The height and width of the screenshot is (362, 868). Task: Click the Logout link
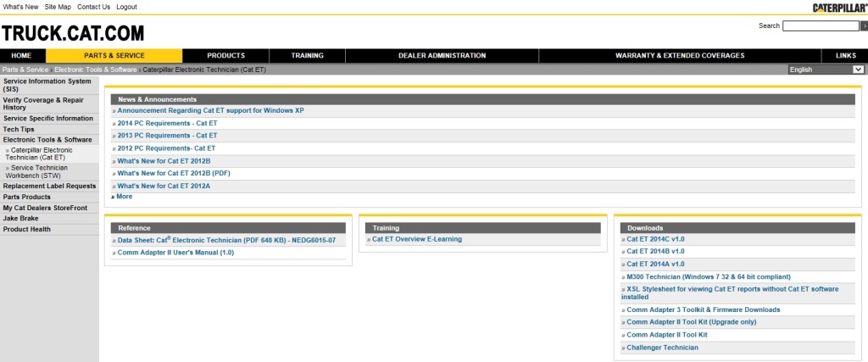point(127,7)
